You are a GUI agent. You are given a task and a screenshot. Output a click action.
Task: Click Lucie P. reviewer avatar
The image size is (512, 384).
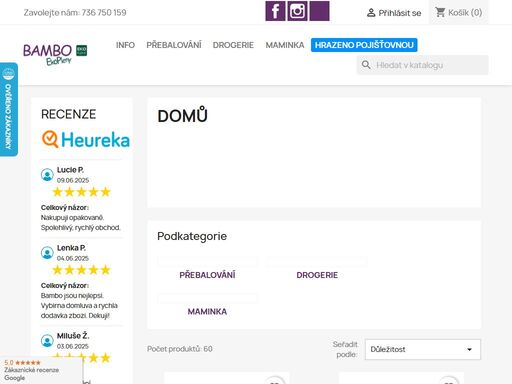(47, 175)
